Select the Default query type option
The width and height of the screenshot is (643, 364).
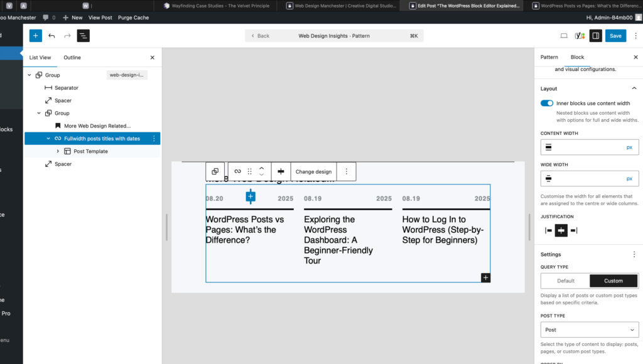tap(566, 281)
